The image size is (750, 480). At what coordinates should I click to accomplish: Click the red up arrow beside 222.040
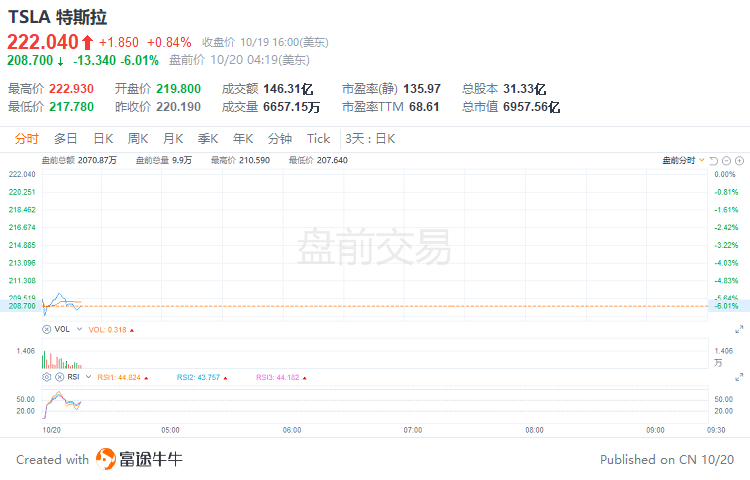87,43
